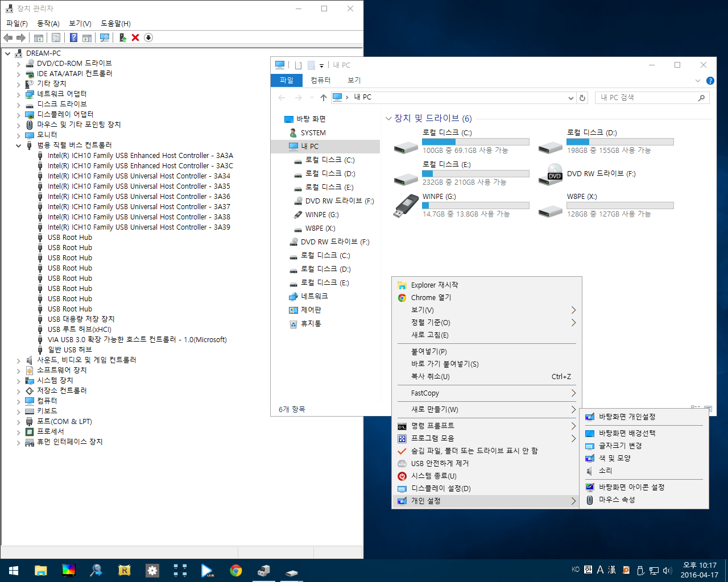Select Intel(R) ICH10 USB Enhanced Host Controller - 3A3A
This screenshot has width=728, height=582.
point(140,156)
